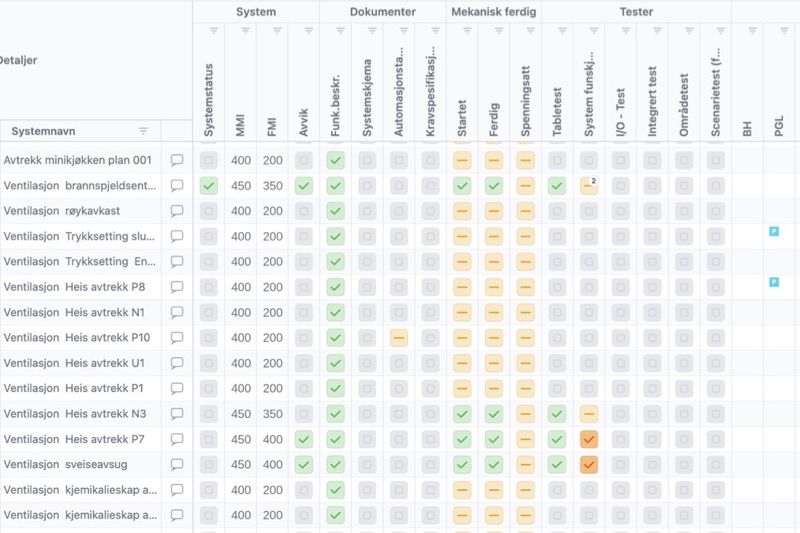Open Ventilasjon Heis avtrekk U1 system
This screenshot has height=533, width=800.
pyautogui.click(x=74, y=363)
